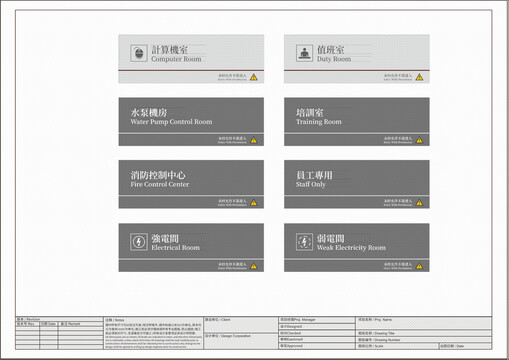Click the computer icon on the Computer Room sign
The height and width of the screenshot is (360, 509).
pos(139,53)
